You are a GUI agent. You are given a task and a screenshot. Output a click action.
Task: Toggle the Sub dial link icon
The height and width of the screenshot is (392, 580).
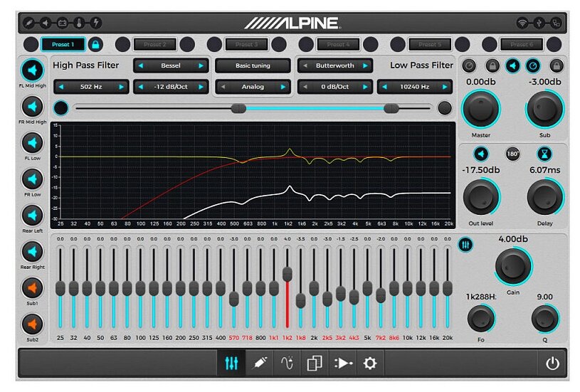[533, 66]
